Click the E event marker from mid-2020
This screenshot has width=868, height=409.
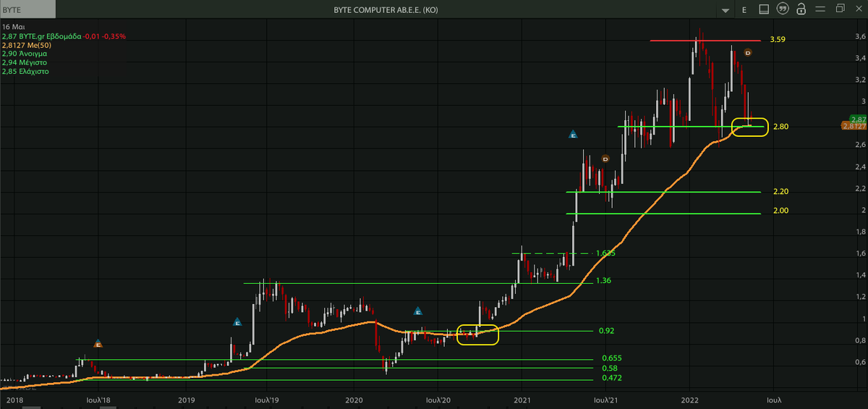point(417,312)
